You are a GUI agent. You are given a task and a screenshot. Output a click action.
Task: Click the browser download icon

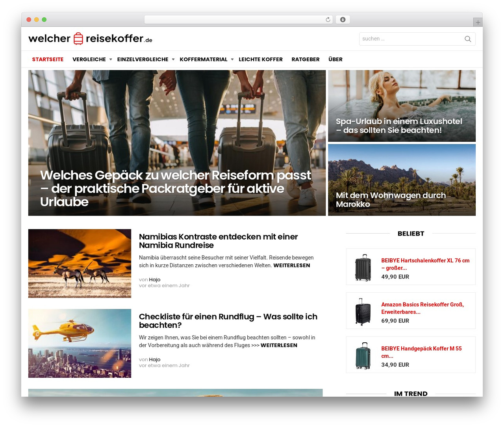coord(343,20)
